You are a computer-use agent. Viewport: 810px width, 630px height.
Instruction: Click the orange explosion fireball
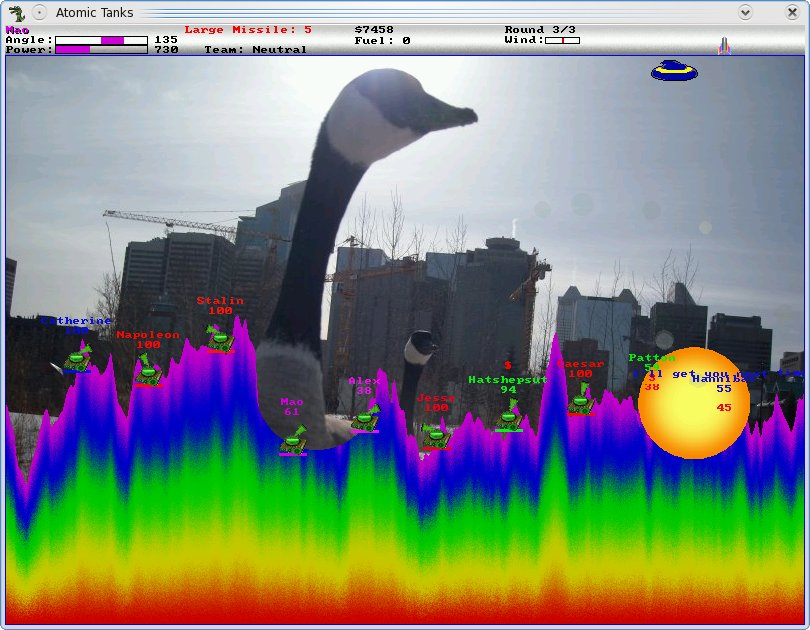[x=693, y=403]
